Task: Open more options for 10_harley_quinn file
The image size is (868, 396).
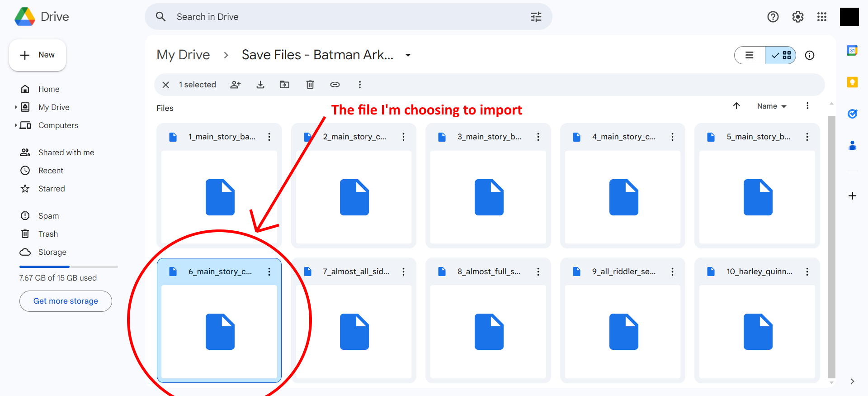Action: coord(807,272)
